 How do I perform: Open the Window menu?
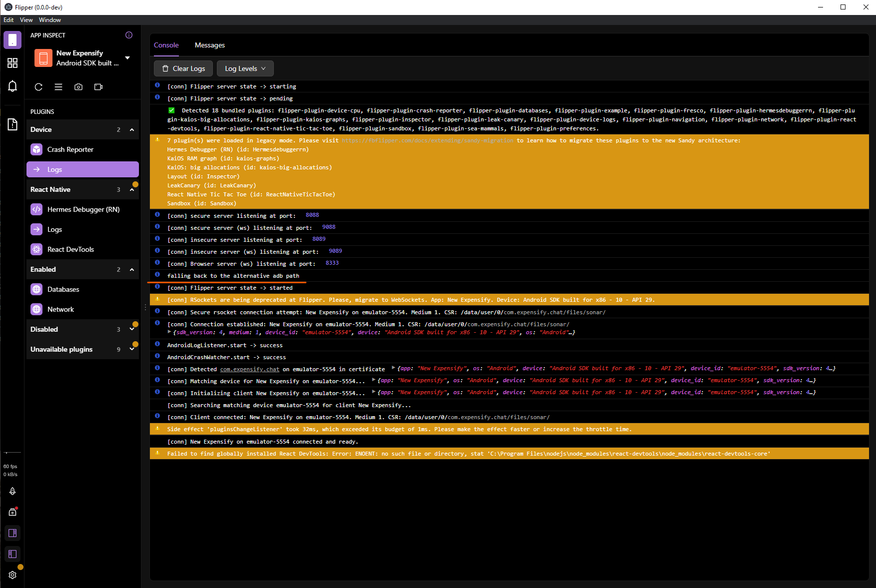pyautogui.click(x=50, y=20)
